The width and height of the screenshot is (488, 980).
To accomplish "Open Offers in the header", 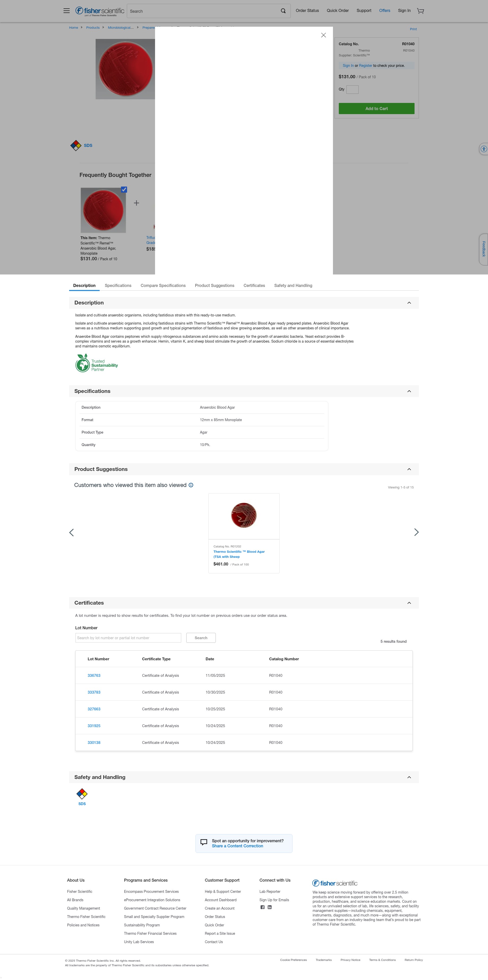I will click(x=385, y=11).
